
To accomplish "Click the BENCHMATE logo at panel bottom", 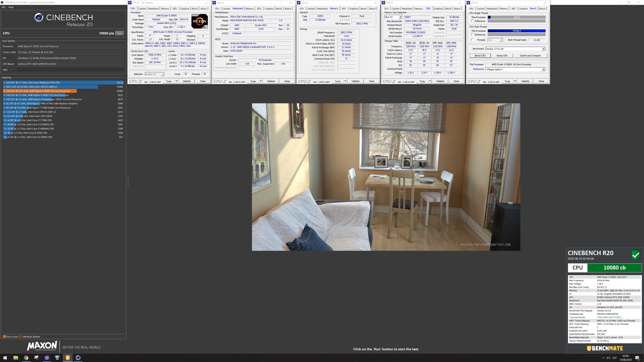I will pos(604,348).
